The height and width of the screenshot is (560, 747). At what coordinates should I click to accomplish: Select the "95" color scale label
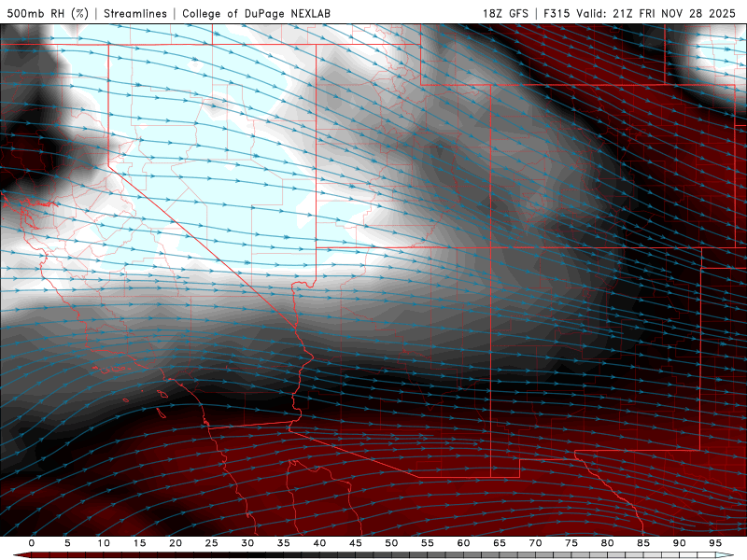[715, 543]
